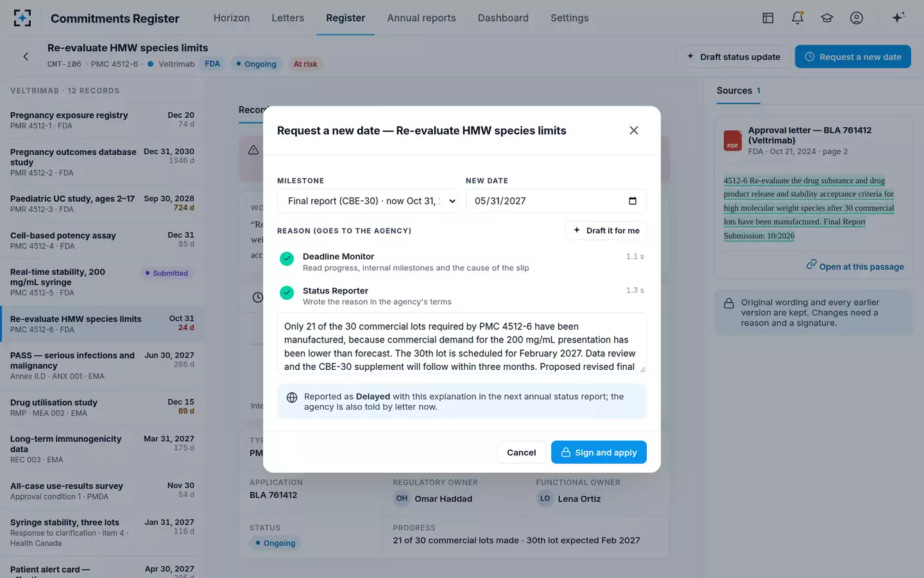The image size is (924, 578).
Task: Click the lock icon beside Original wording note
Action: (729, 303)
